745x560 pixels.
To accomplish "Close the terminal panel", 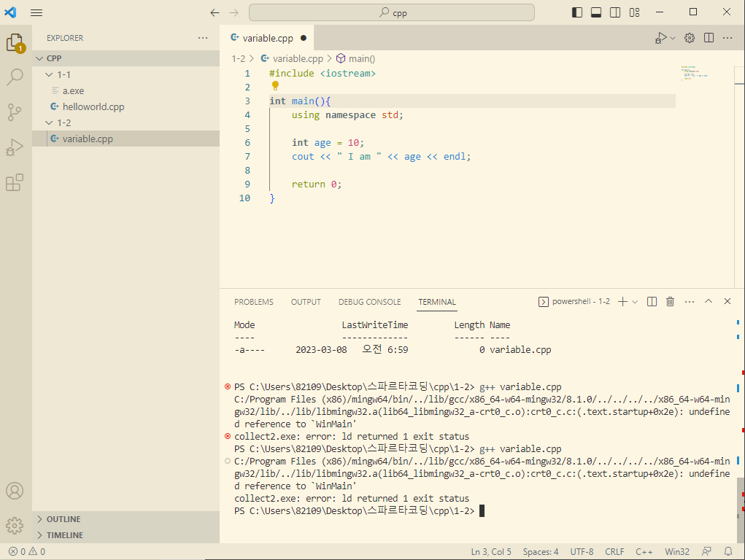I will [727, 301].
